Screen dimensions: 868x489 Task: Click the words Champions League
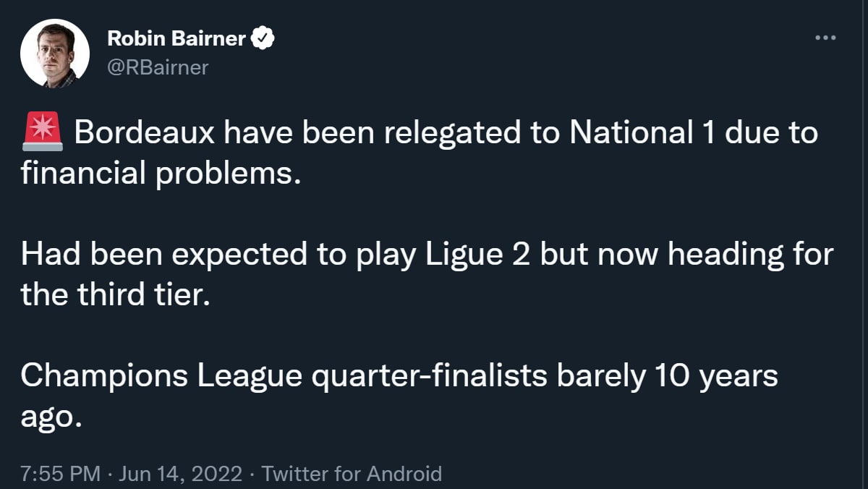click(x=161, y=376)
